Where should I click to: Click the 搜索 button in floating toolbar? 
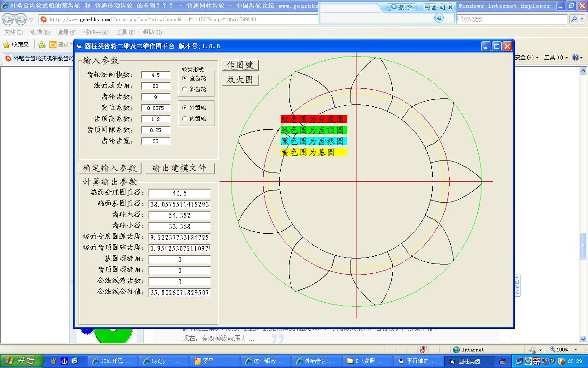tap(402, 7)
